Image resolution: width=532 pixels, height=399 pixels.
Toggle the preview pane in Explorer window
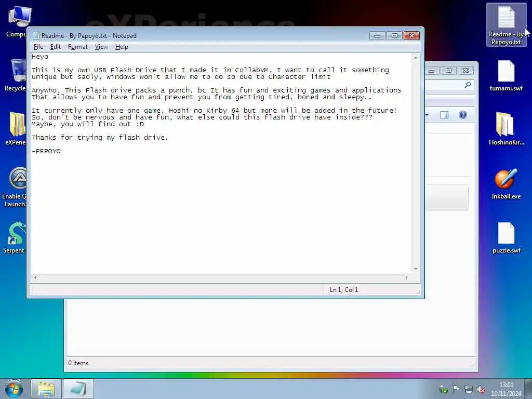[x=444, y=115]
